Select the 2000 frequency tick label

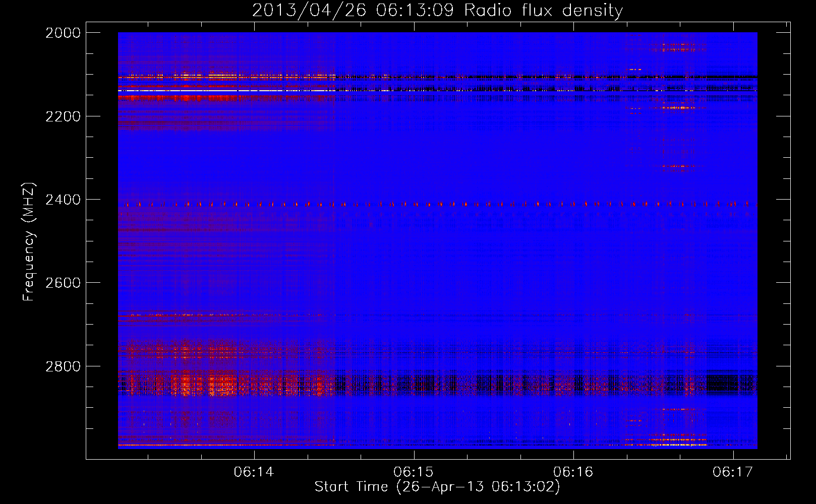(x=63, y=33)
